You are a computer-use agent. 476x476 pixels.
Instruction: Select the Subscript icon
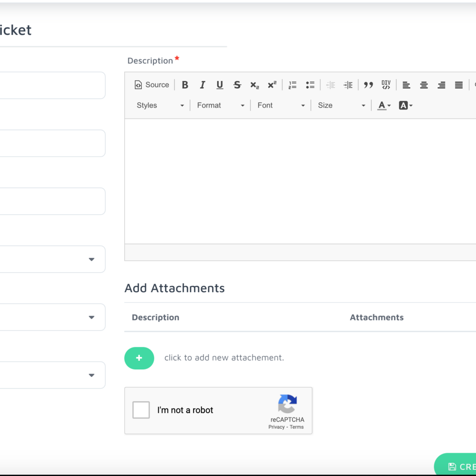tap(254, 85)
